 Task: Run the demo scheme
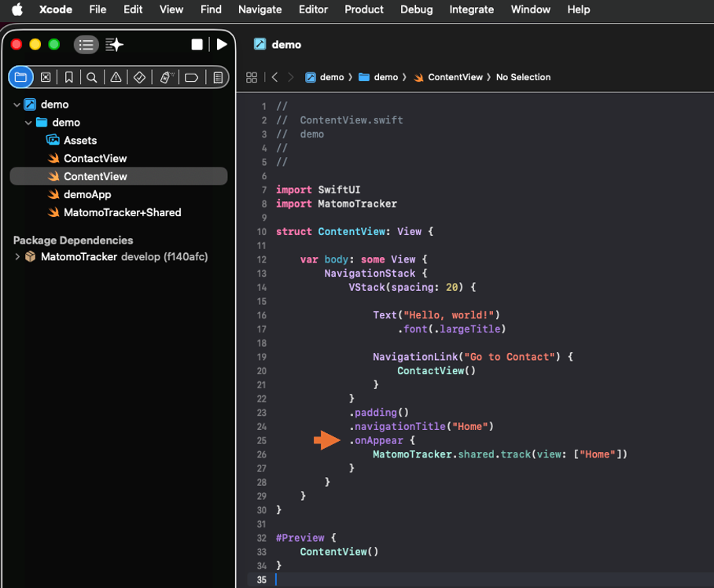pyautogui.click(x=222, y=44)
